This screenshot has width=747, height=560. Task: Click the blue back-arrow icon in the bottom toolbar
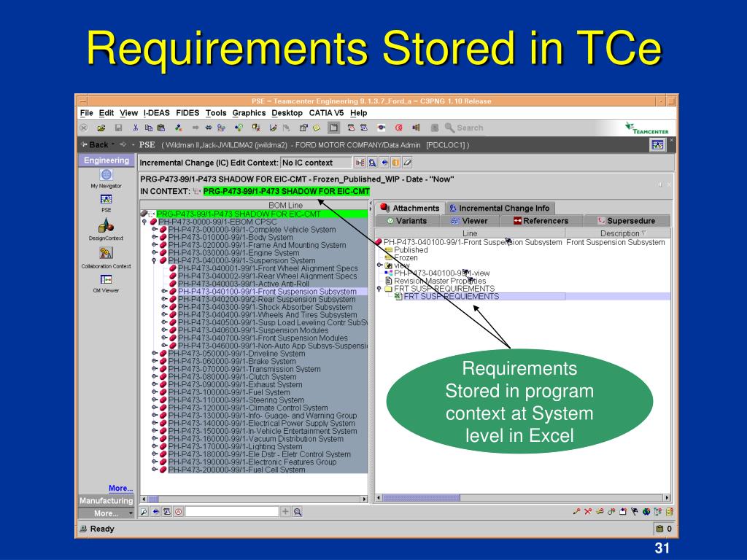click(156, 512)
